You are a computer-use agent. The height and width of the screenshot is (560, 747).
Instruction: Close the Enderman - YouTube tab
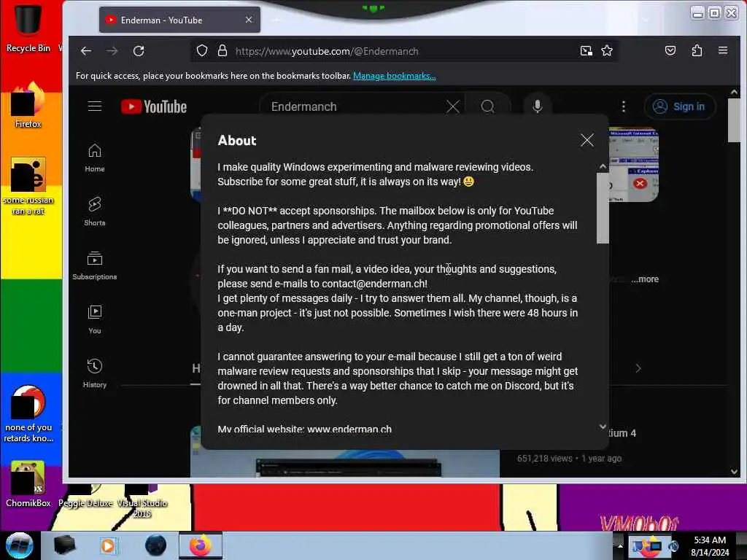[249, 20]
